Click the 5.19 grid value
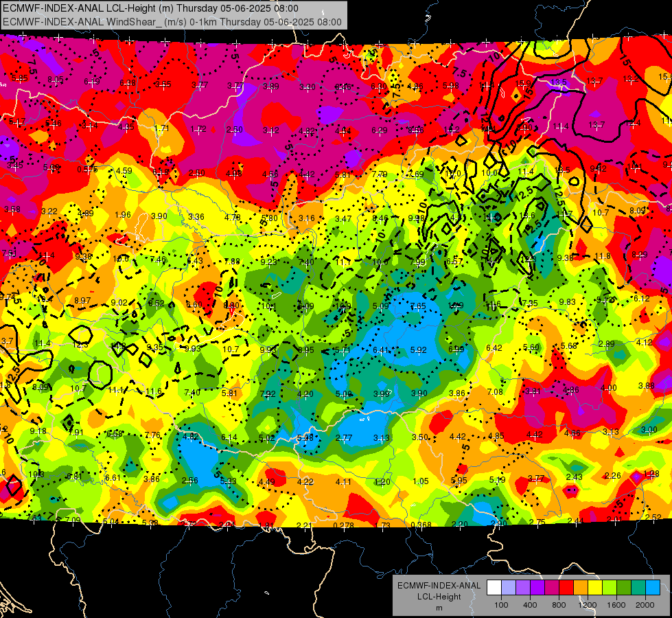Image resolution: width=672 pixels, height=618 pixels. tap(497, 479)
